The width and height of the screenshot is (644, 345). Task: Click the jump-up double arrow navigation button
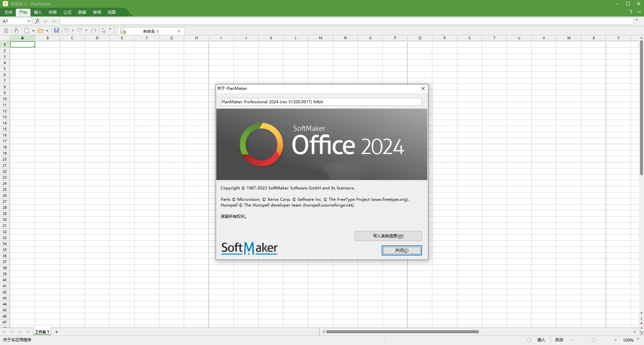pos(641,319)
